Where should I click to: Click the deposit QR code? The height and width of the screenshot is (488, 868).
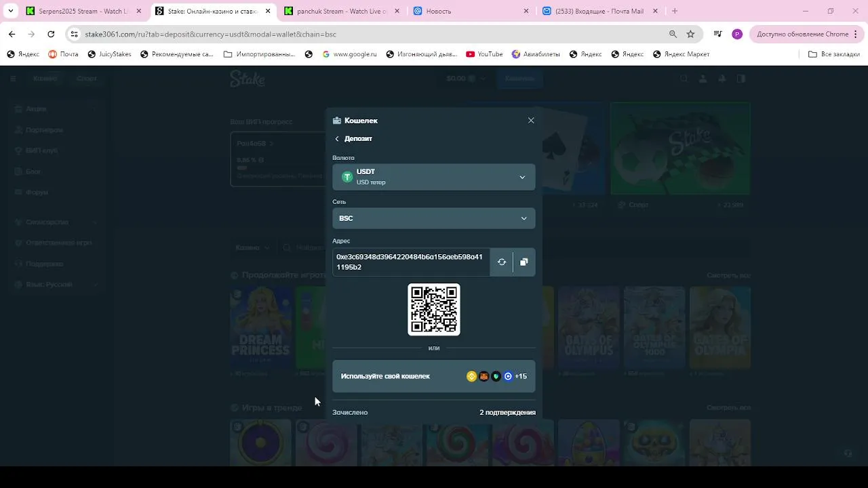434,310
